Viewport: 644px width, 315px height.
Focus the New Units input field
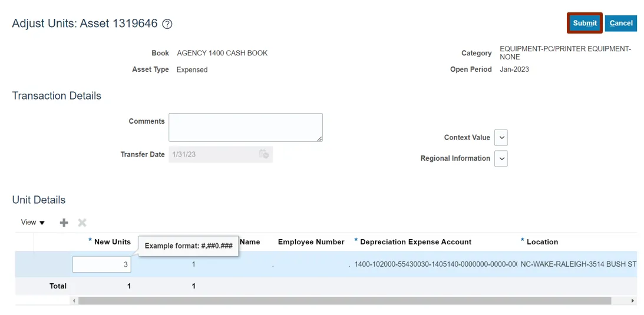click(x=102, y=264)
